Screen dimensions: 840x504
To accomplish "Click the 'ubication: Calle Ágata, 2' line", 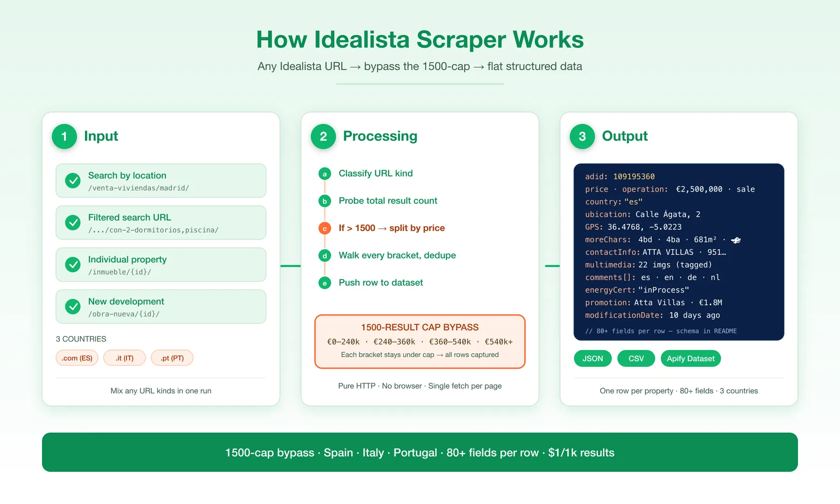I will pyautogui.click(x=643, y=214).
